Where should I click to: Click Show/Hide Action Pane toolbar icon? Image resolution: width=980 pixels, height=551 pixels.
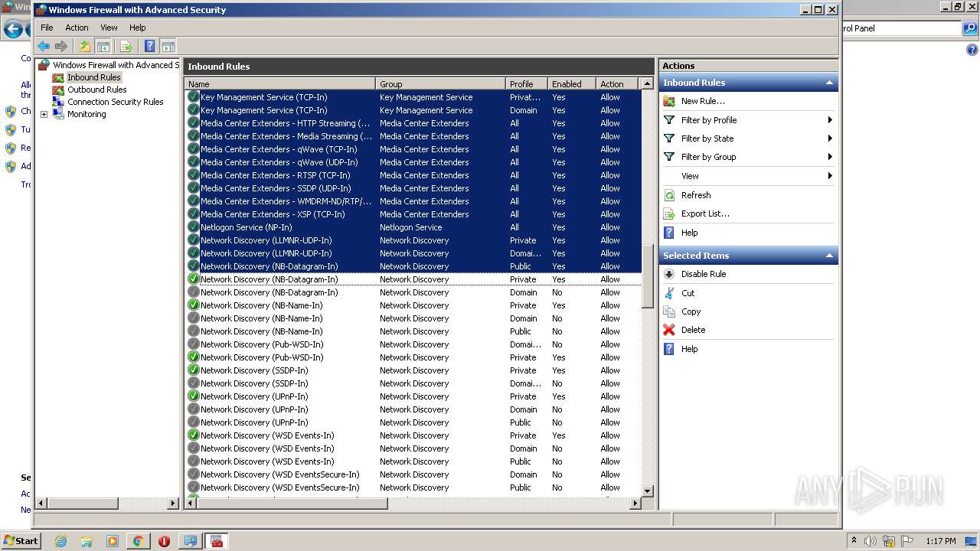pos(168,46)
